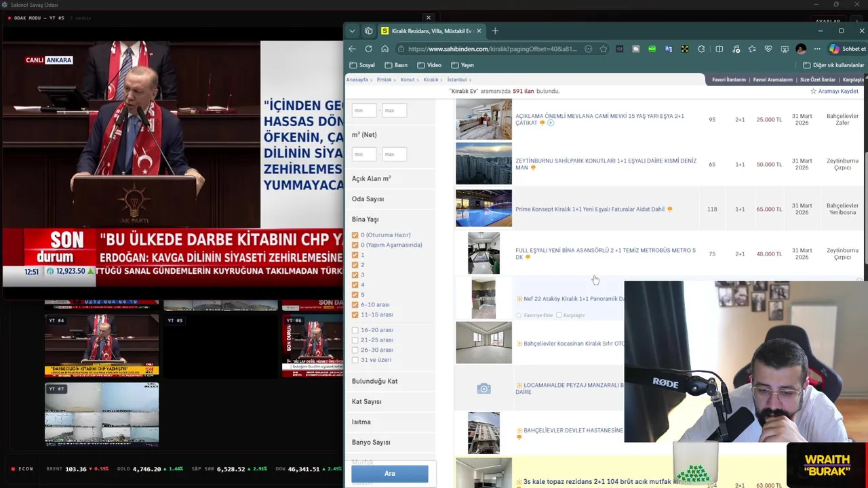Go back using the browser back arrow
Screen dimensions: 868x488
point(352,49)
